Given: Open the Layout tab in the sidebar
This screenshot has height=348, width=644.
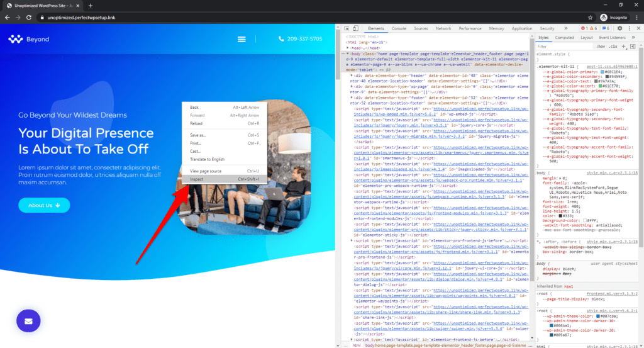Looking at the screenshot, I should tap(587, 37).
